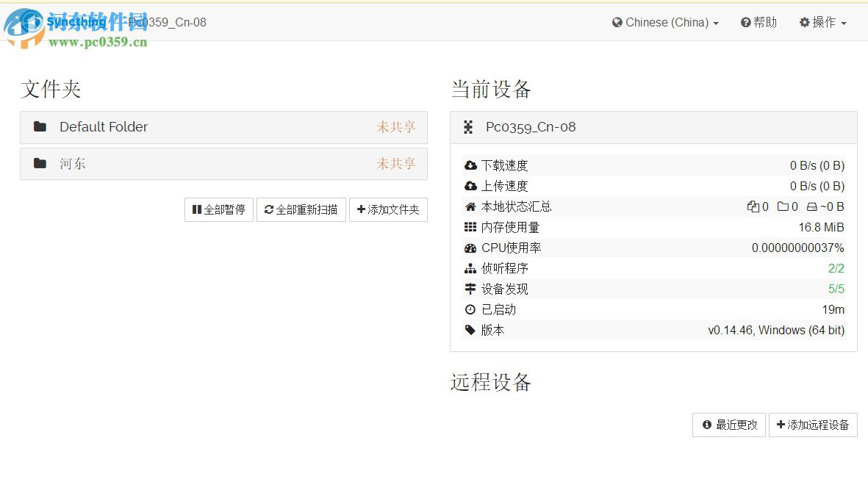
Task: Pause all folders with 全部暂停
Action: [219, 209]
